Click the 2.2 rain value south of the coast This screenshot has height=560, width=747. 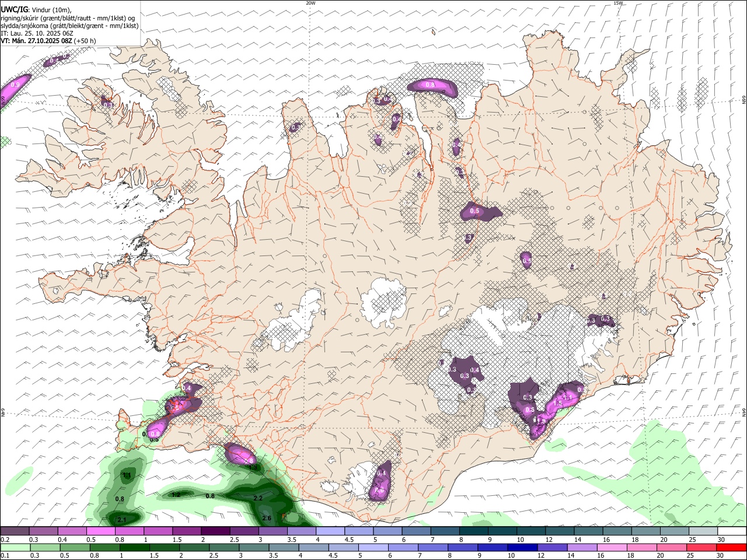tap(258, 498)
